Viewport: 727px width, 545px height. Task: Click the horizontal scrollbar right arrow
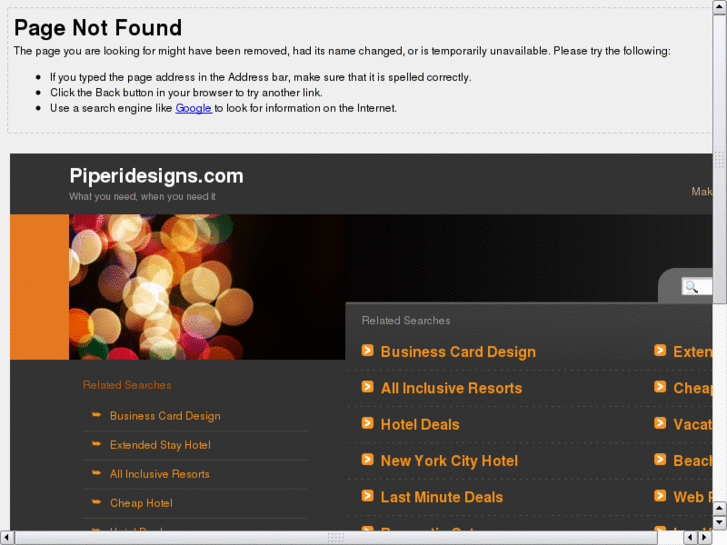click(x=706, y=538)
